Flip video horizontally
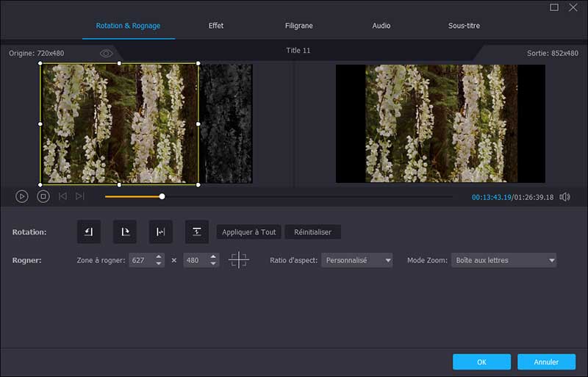 (160, 231)
